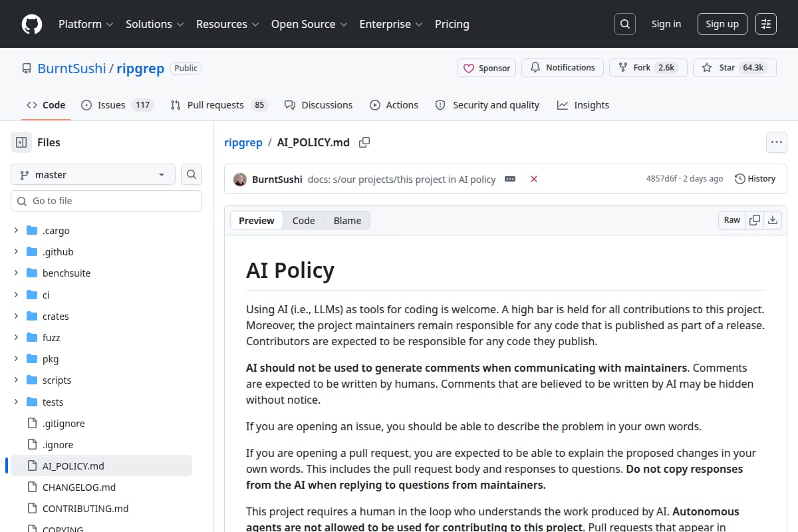Screen dimensions: 798x532
Task: Open the Open Source menu
Action: pyautogui.click(x=309, y=24)
